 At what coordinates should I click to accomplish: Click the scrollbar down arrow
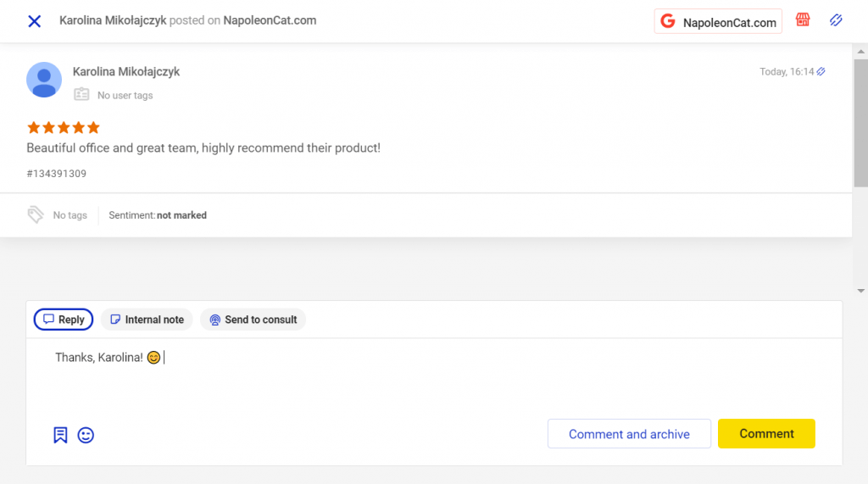point(860,291)
